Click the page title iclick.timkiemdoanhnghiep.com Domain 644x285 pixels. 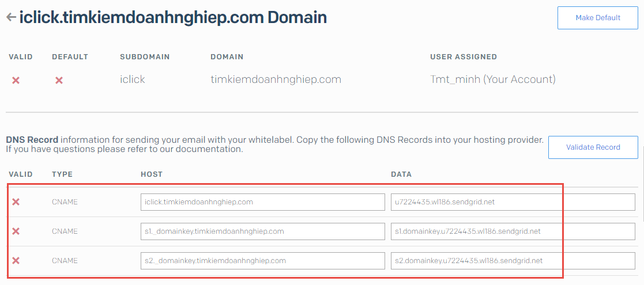pyautogui.click(x=173, y=18)
